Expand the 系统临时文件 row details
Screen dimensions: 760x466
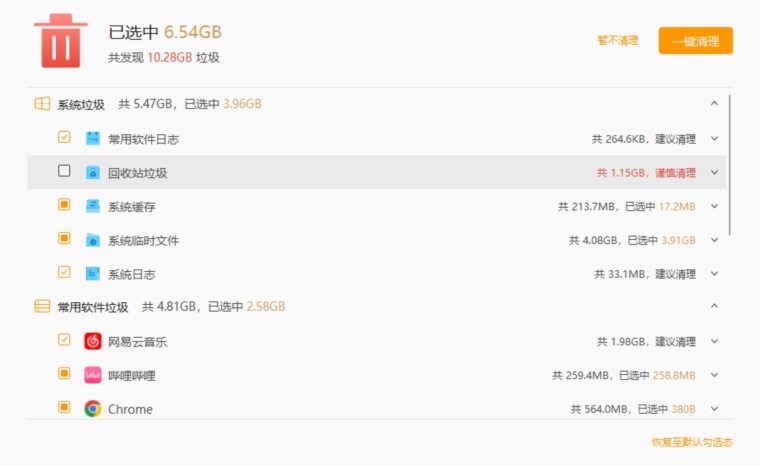point(714,240)
